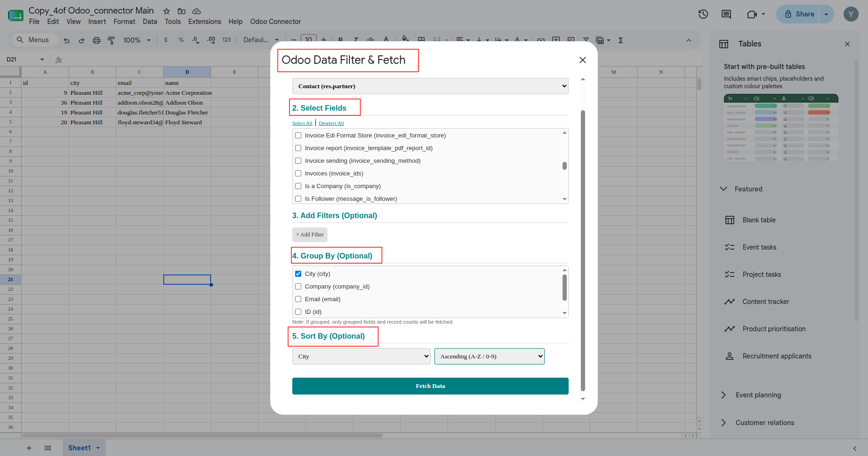Click the functions sigma icon
Screen dimensions: 868x456
click(x=621, y=40)
